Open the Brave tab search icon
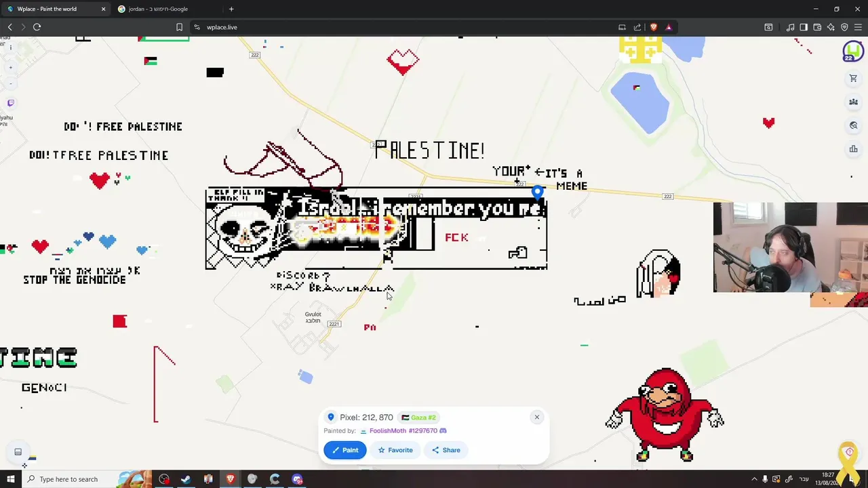This screenshot has height=488, width=868. (768, 27)
